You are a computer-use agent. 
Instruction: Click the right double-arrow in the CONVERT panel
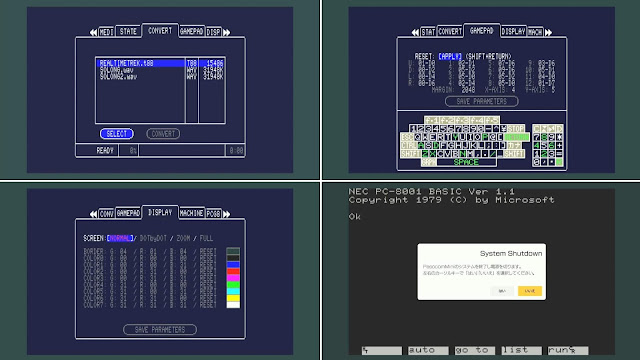coord(227,32)
